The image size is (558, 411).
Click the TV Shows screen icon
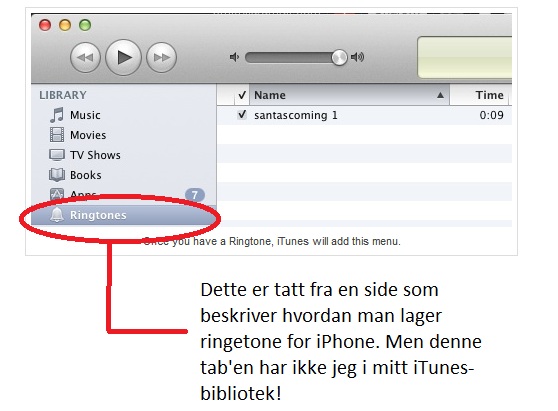point(57,155)
